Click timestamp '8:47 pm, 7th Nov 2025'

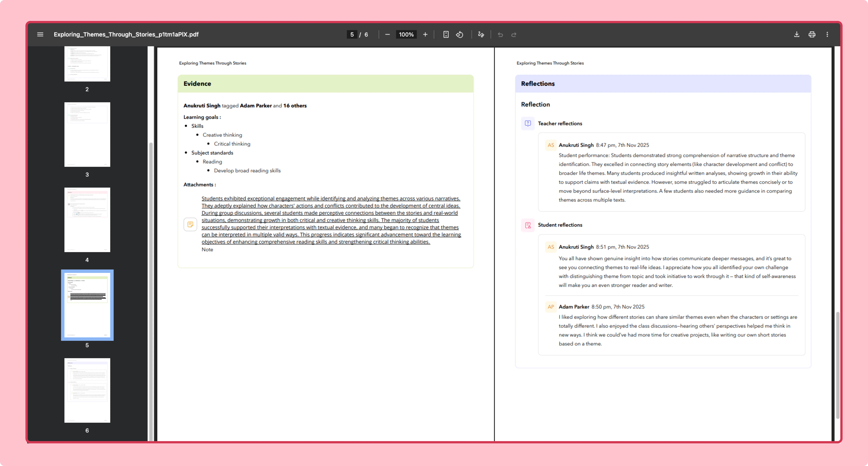pos(622,145)
